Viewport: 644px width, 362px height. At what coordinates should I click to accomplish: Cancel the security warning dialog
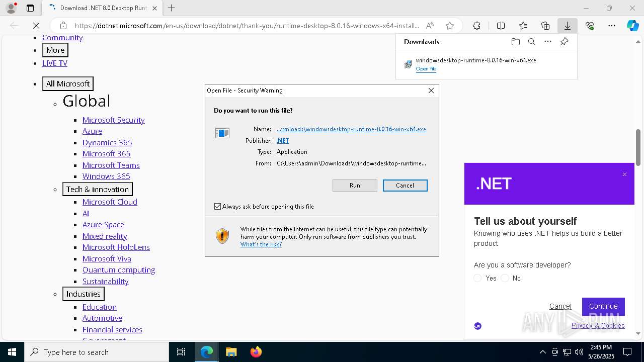tap(405, 186)
